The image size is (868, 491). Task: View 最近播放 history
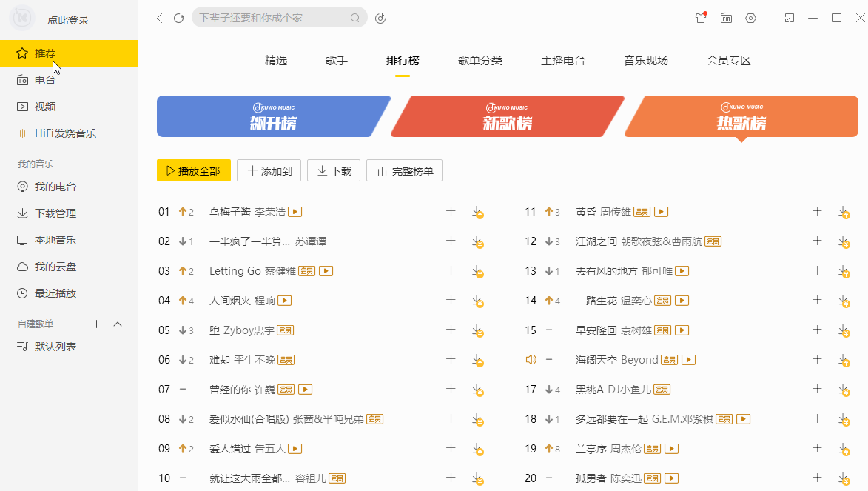pos(47,293)
